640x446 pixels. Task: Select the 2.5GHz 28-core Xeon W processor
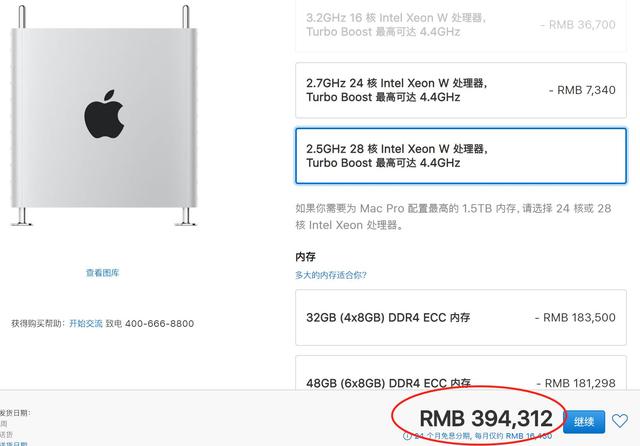pos(461,156)
